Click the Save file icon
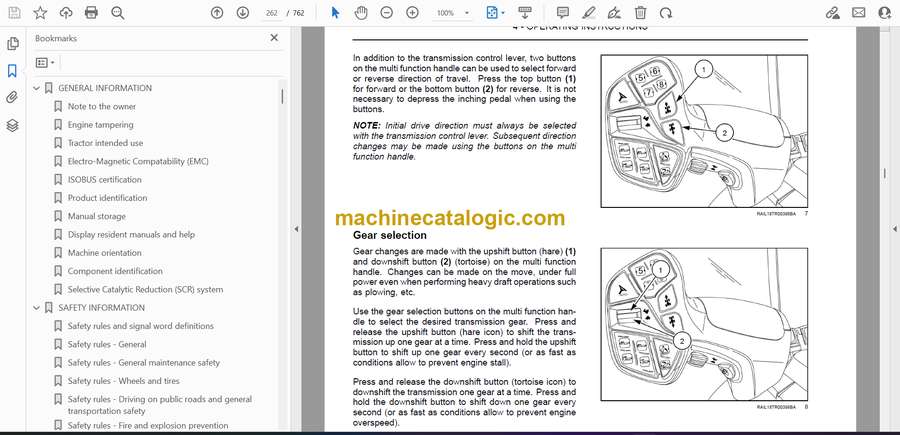This screenshot has height=435, width=900. click(x=13, y=13)
